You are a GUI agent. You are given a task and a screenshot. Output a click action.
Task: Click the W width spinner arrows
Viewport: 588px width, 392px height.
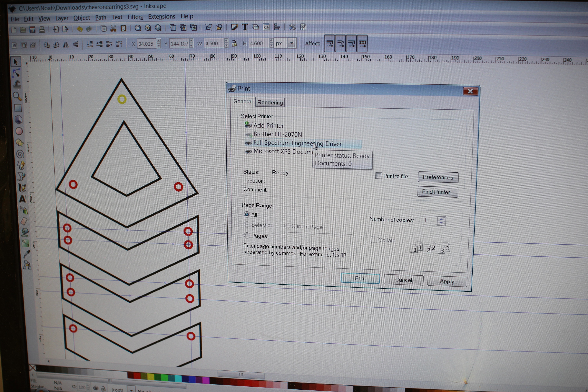tap(226, 43)
